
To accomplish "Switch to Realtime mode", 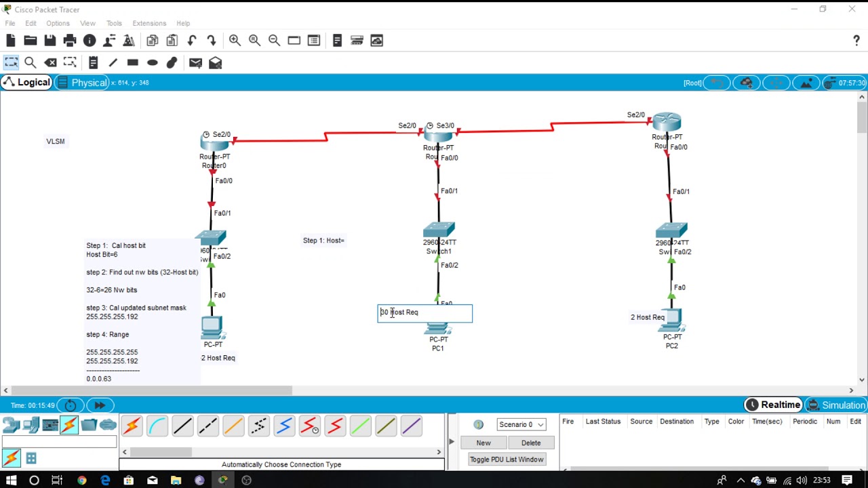I will [773, 405].
